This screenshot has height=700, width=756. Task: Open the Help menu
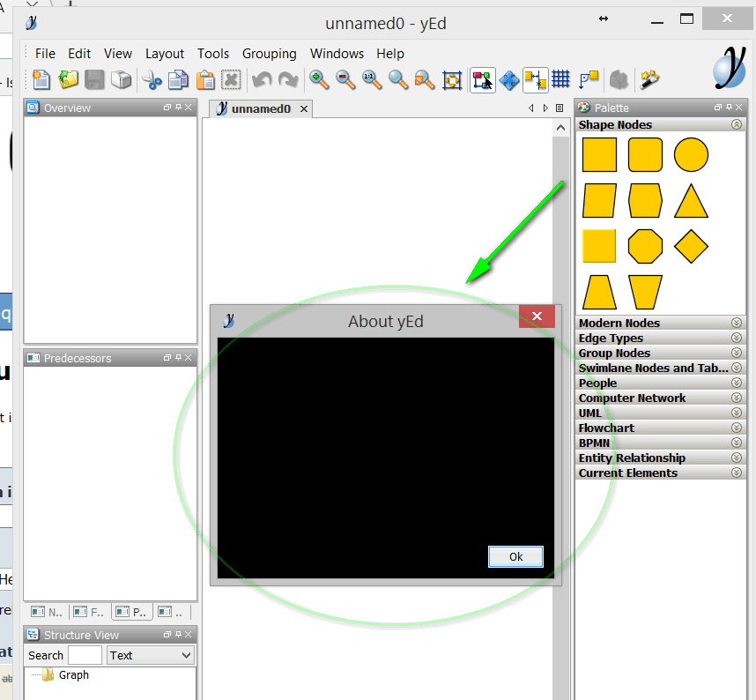[x=390, y=54]
